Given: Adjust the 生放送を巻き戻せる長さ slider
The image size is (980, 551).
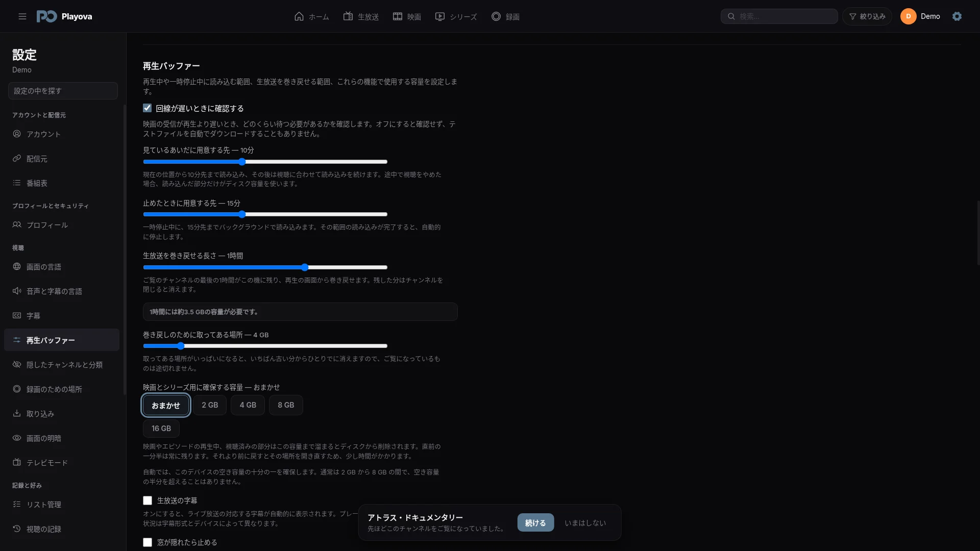Looking at the screenshot, I should [265, 267].
